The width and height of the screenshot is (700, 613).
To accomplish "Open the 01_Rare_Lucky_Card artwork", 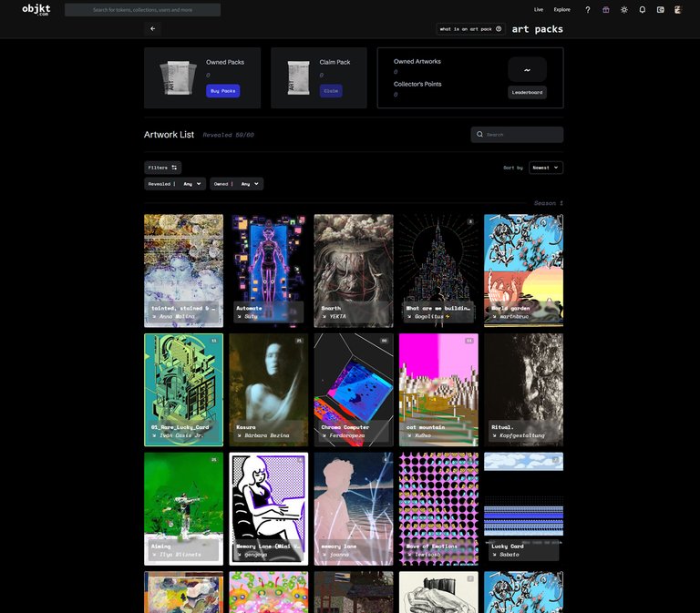I will (x=183, y=390).
